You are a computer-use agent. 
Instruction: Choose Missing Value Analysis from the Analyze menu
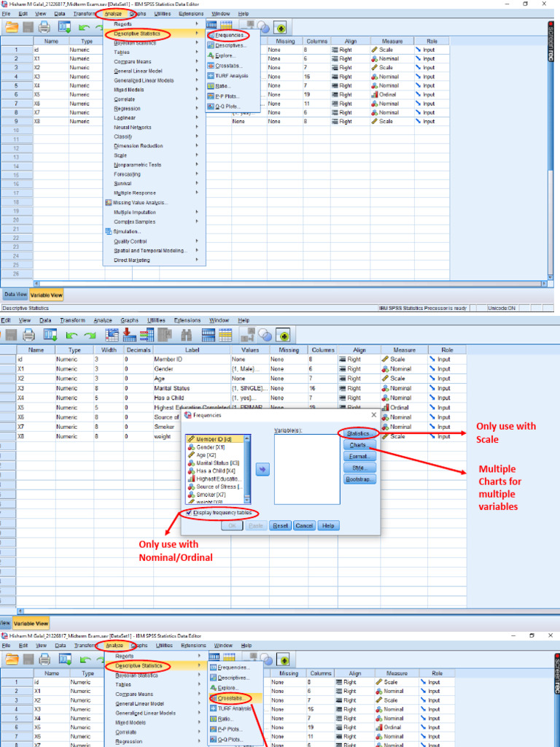point(155,203)
